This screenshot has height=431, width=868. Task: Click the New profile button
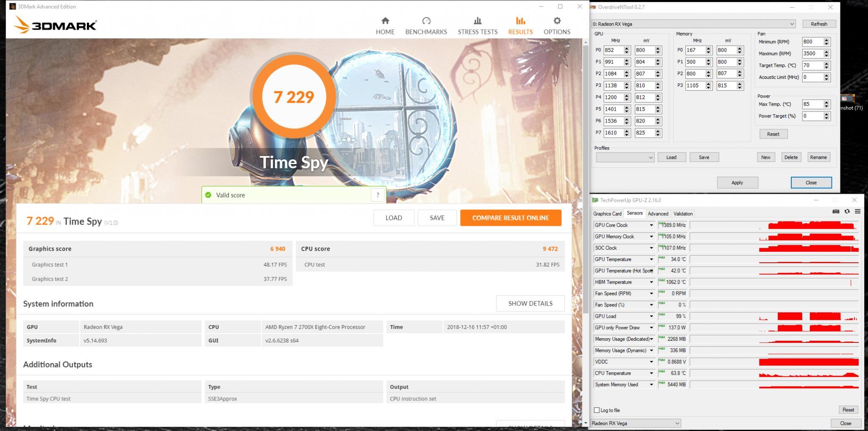766,157
